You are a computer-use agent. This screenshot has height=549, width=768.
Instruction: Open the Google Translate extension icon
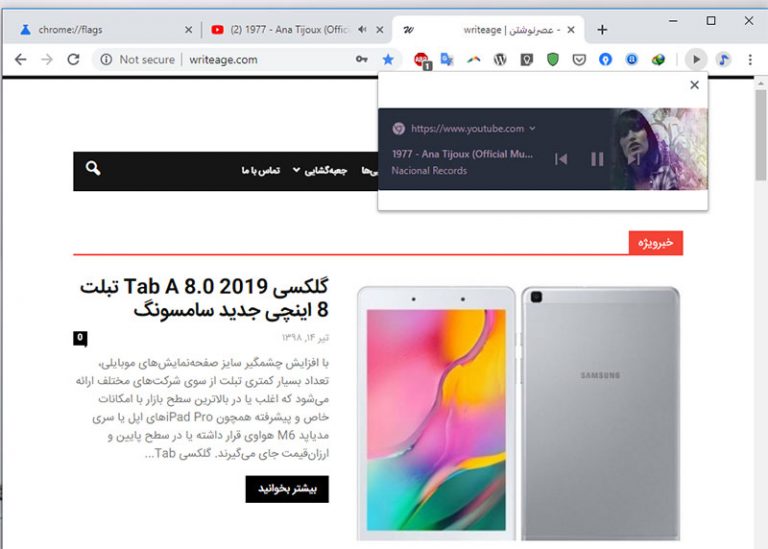tap(447, 60)
